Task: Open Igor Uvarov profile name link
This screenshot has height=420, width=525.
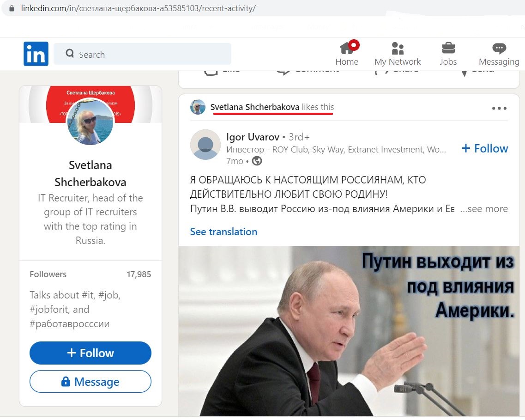Action: pos(253,137)
